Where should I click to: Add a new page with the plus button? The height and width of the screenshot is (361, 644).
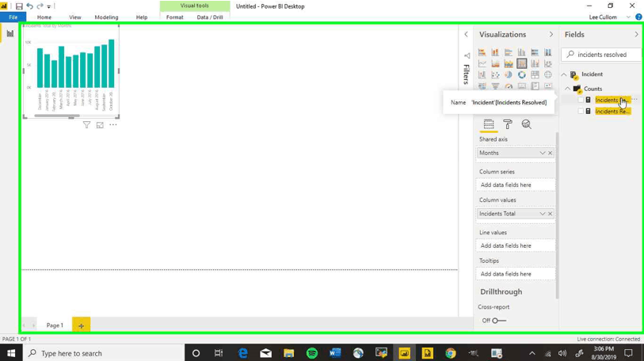[82, 325]
